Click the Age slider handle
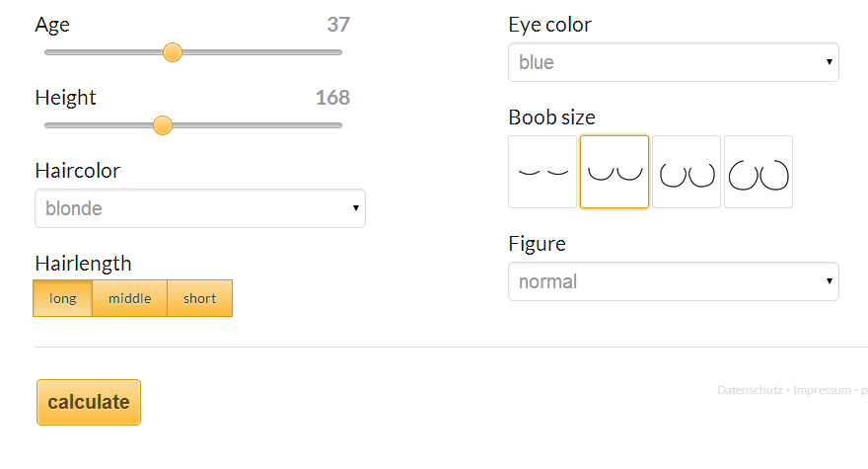 pyautogui.click(x=173, y=52)
